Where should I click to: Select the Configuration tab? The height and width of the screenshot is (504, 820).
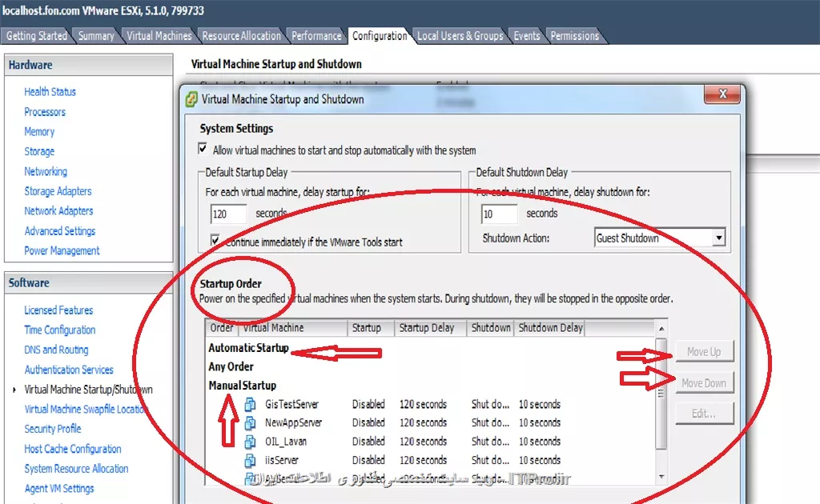pos(380,36)
